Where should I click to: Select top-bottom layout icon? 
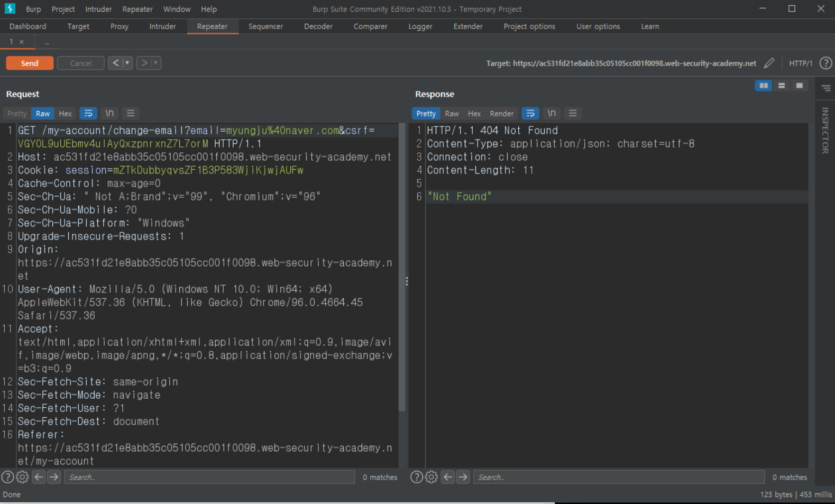tap(782, 86)
